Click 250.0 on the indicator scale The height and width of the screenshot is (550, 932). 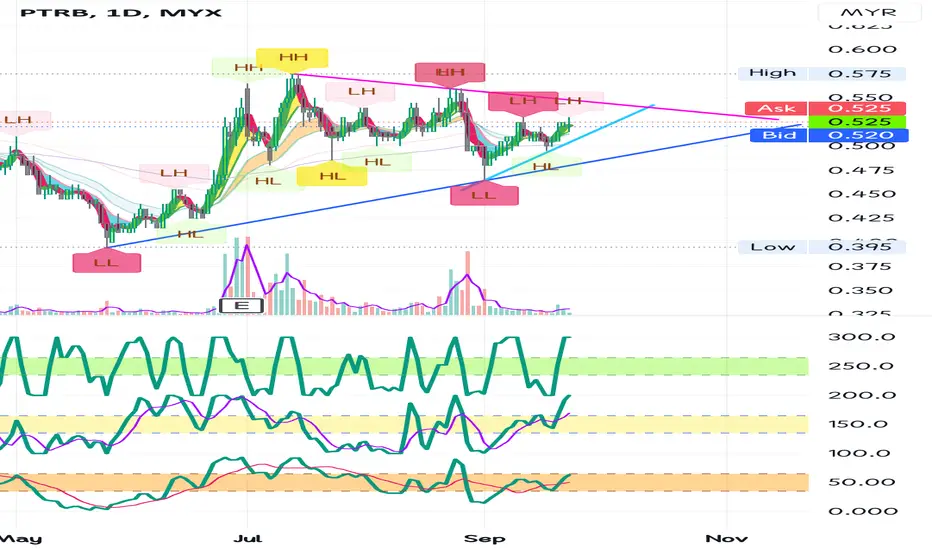pyautogui.click(x=862, y=366)
